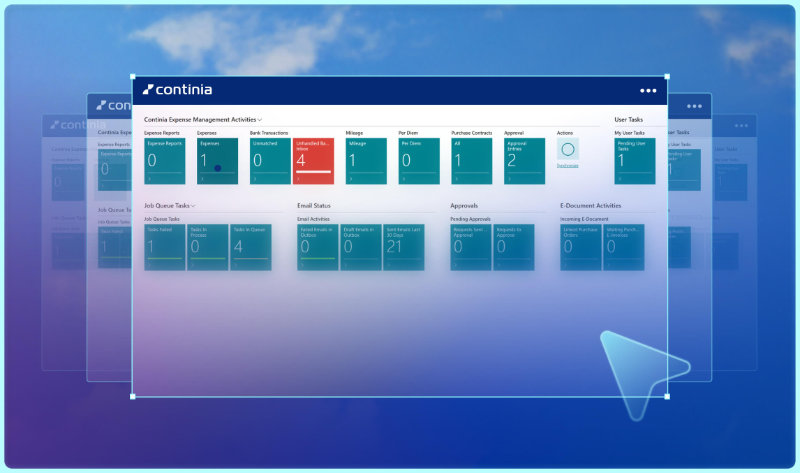Click the Synchronize circle icon under Actions
Screen dimensions: 800x473
point(567,149)
